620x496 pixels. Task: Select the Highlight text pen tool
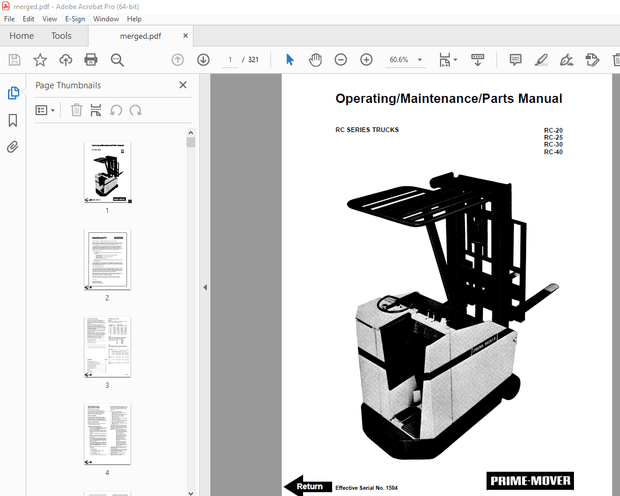pyautogui.click(x=541, y=60)
